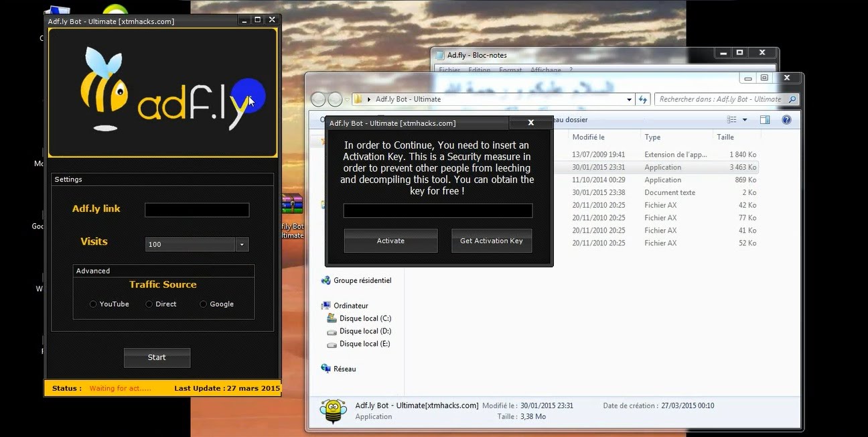Open the recent locations arrow beside navigation buttons
Viewport: 868px width, 437px height.
[x=347, y=99]
